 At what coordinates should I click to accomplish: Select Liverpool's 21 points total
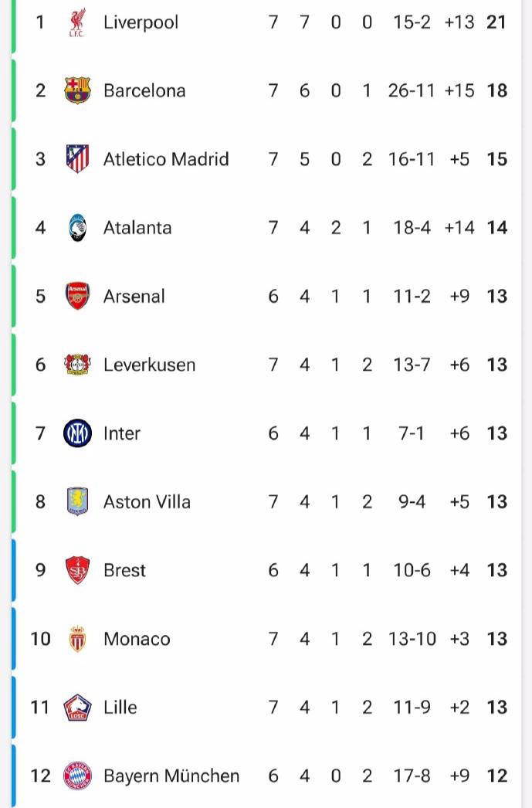click(496, 22)
